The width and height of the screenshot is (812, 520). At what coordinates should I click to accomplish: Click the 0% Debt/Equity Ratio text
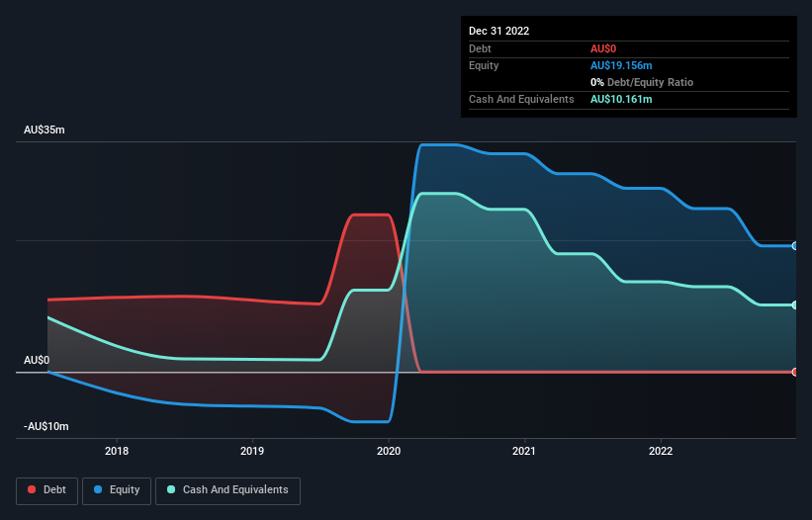(642, 82)
